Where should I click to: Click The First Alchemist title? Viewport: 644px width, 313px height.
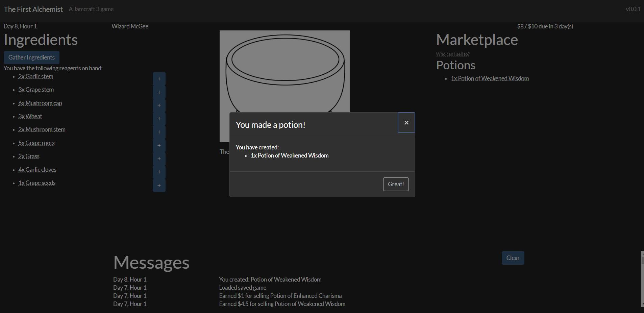pos(33,9)
